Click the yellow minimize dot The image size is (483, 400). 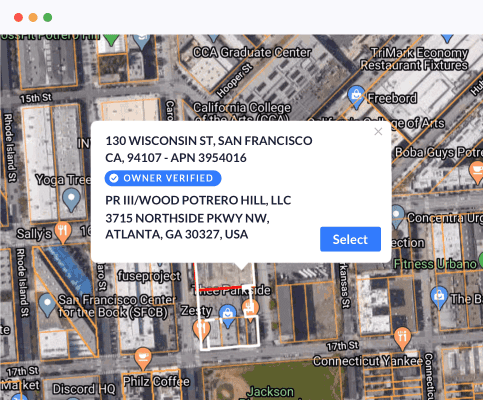click(33, 17)
